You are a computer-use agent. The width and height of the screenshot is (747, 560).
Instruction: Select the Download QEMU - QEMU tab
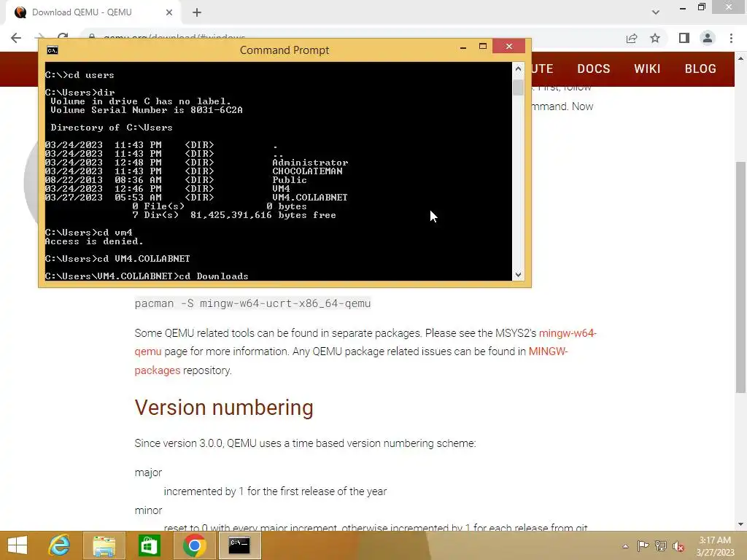[93, 12]
